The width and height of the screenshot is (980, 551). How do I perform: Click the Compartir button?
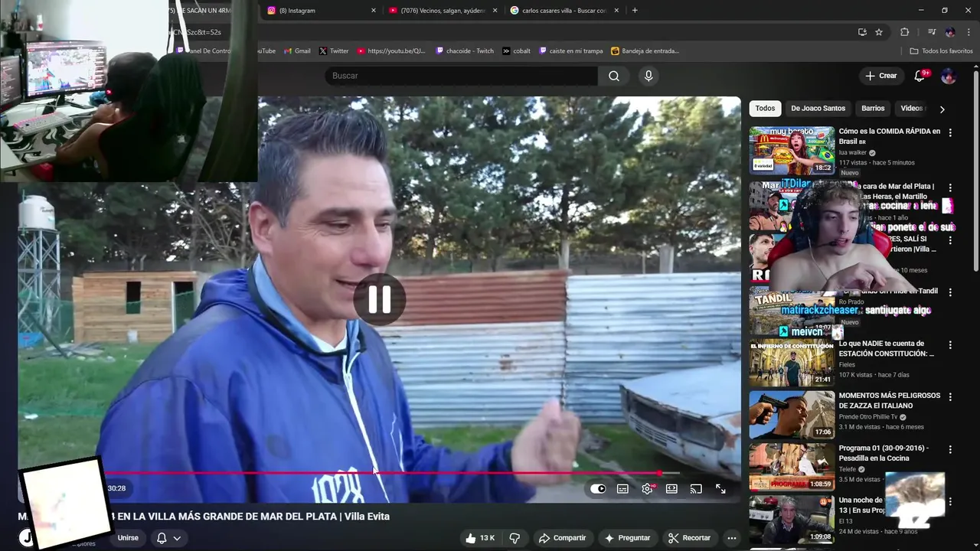pos(562,538)
